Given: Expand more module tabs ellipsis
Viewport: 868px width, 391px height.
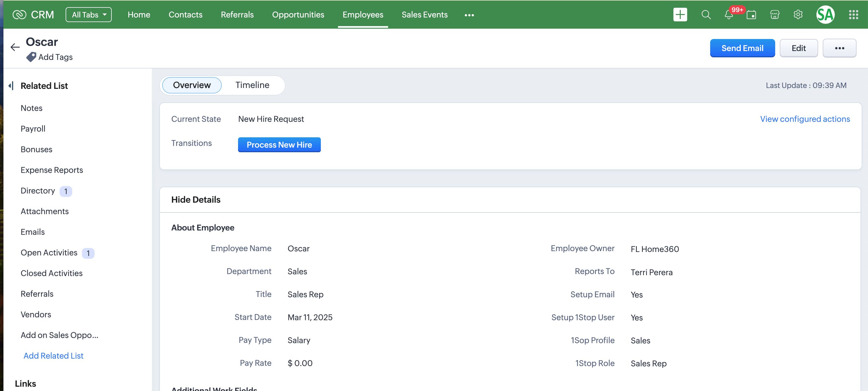Looking at the screenshot, I should (469, 15).
